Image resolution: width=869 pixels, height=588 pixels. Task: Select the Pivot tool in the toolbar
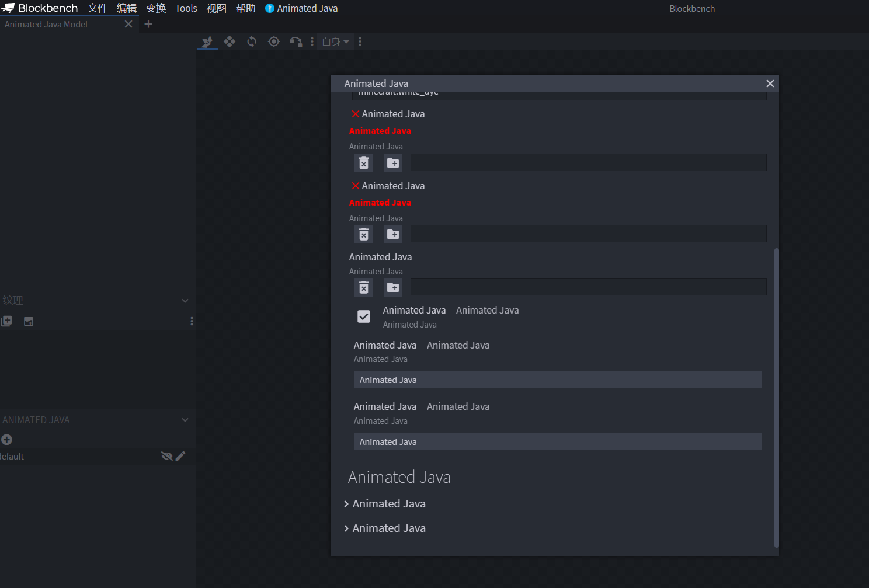pos(274,41)
